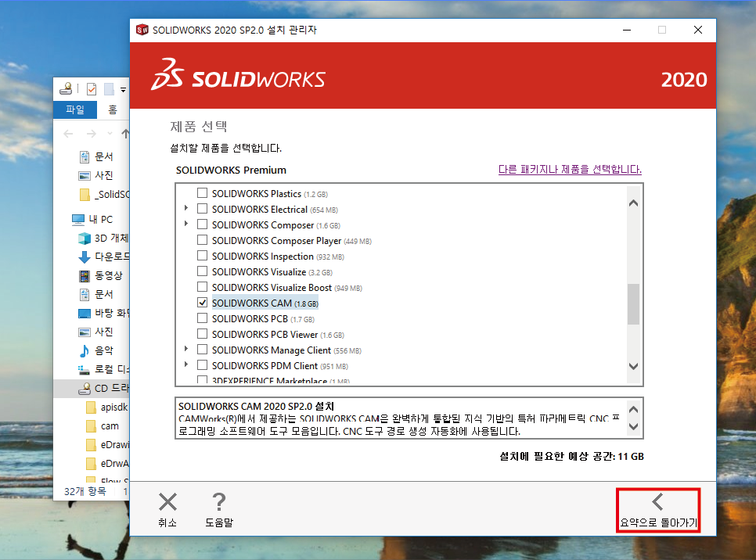Open apisdk folder in Explorer tree
Viewport: 756px width, 560px height.
pos(107,407)
